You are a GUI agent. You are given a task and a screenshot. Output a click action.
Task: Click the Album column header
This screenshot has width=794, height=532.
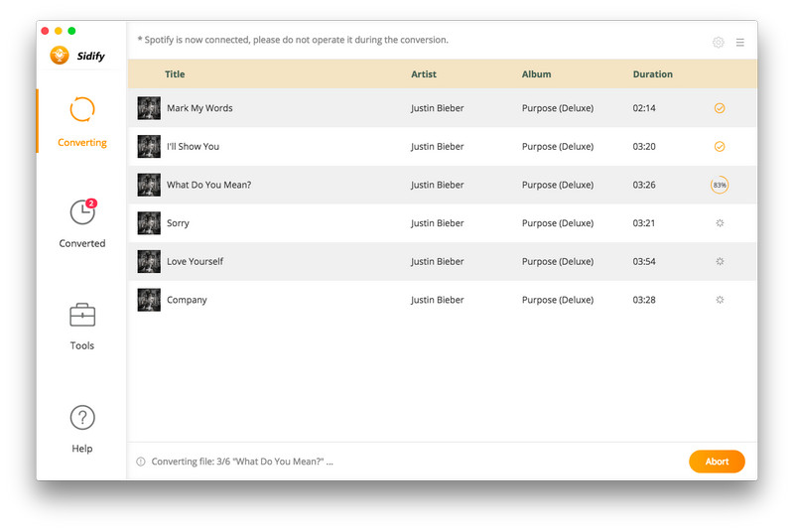[536, 73]
